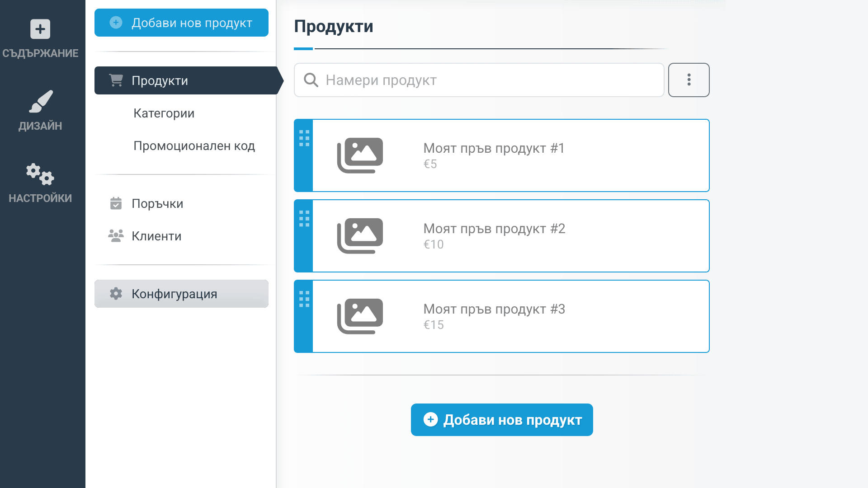Screen dimensions: 868x488
Task: Click image placeholder of product #1
Action: [360, 155]
